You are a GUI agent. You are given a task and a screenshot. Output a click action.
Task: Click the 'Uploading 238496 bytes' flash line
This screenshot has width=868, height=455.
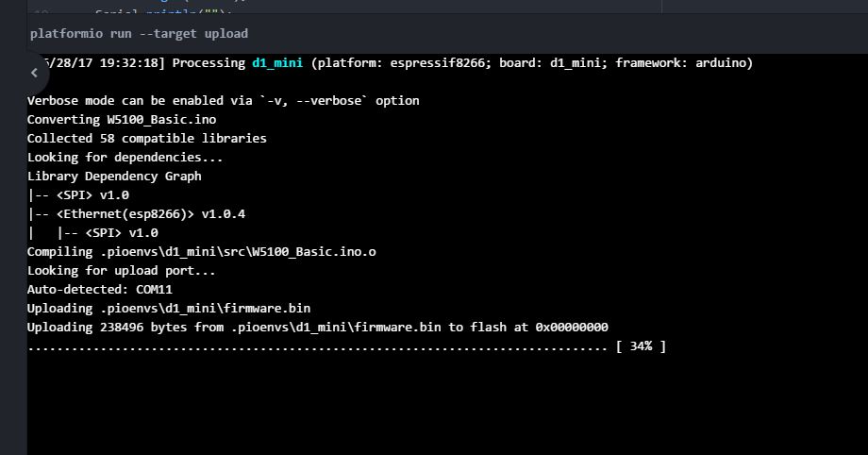(317, 328)
